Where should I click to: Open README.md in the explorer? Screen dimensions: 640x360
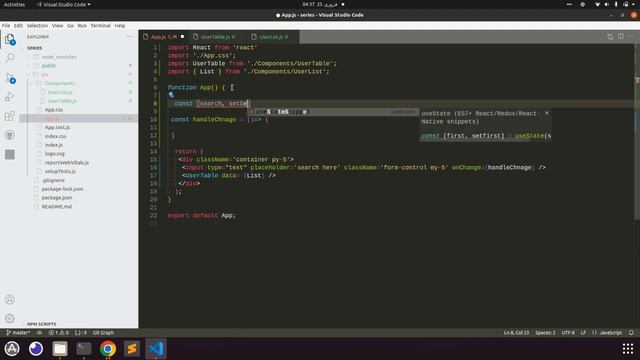tap(56, 207)
